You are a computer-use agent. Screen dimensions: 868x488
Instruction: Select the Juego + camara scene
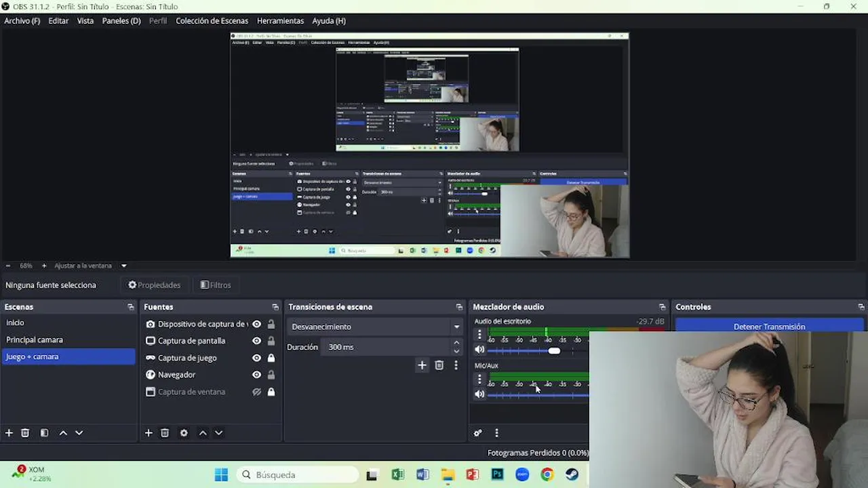(68, 357)
